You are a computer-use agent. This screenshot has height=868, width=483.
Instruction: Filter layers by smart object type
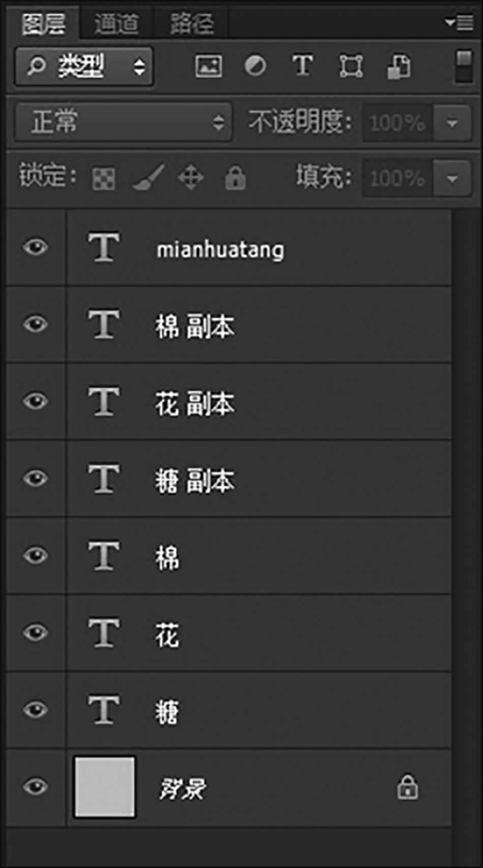[399, 66]
